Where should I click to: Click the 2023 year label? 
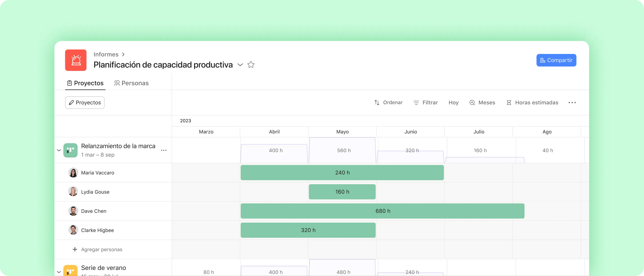pos(186,121)
